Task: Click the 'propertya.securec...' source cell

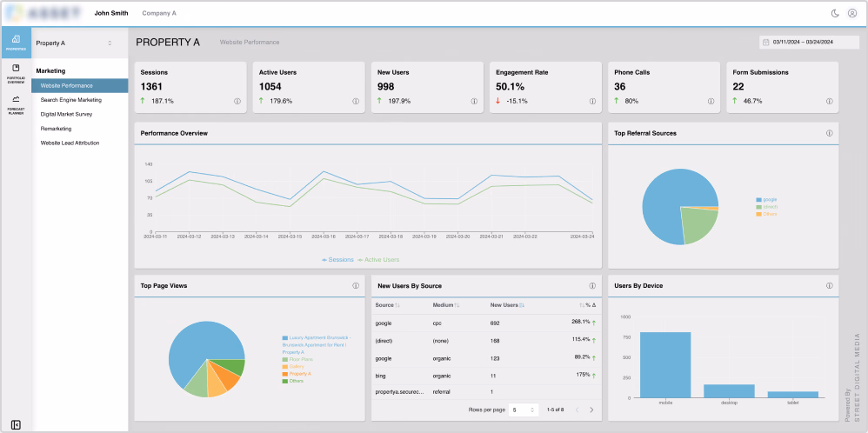Action: point(398,392)
